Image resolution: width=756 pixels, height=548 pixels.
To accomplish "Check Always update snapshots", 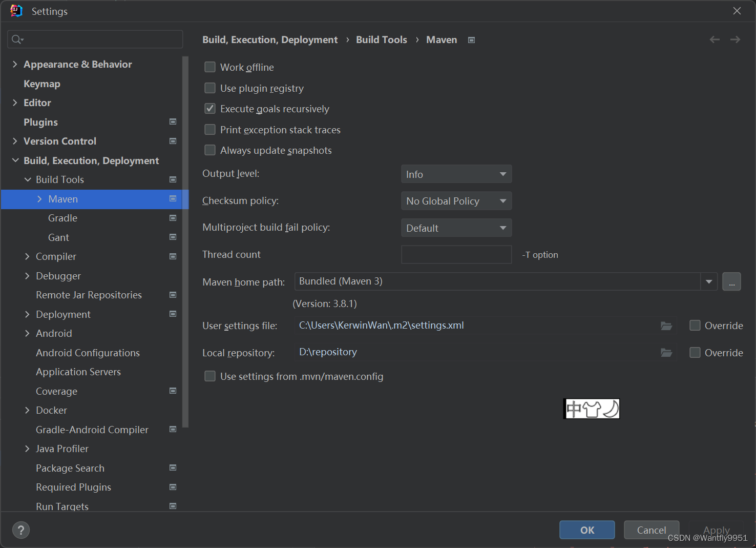I will [210, 150].
